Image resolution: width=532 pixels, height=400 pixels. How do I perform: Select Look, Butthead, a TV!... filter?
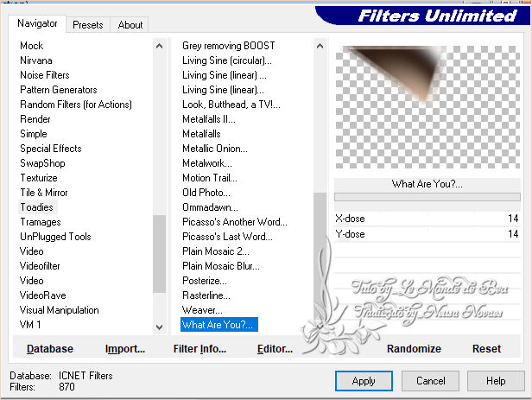pos(231,105)
